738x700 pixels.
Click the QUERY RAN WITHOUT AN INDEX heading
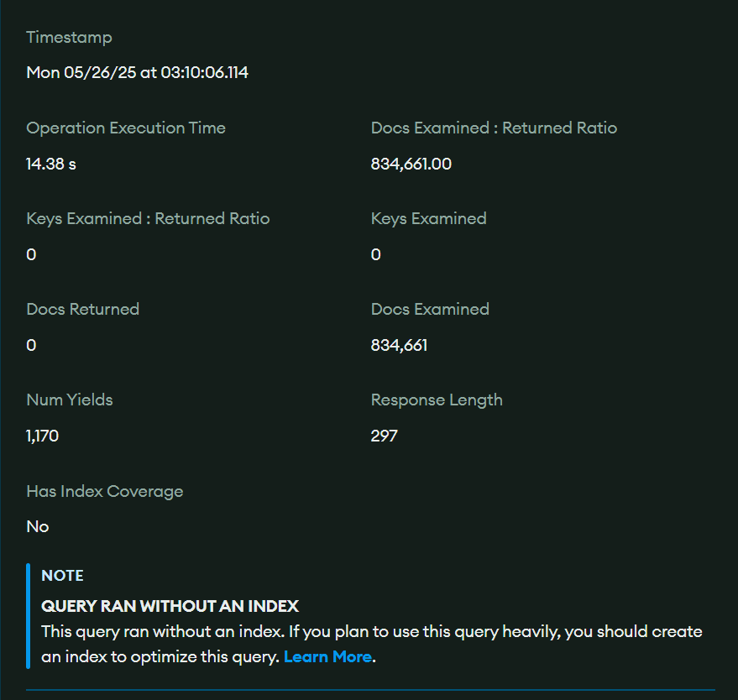[x=170, y=606]
